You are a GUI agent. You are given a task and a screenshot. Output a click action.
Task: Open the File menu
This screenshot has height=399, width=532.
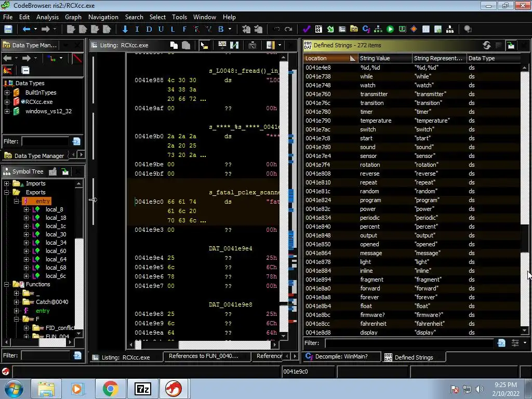point(8,17)
